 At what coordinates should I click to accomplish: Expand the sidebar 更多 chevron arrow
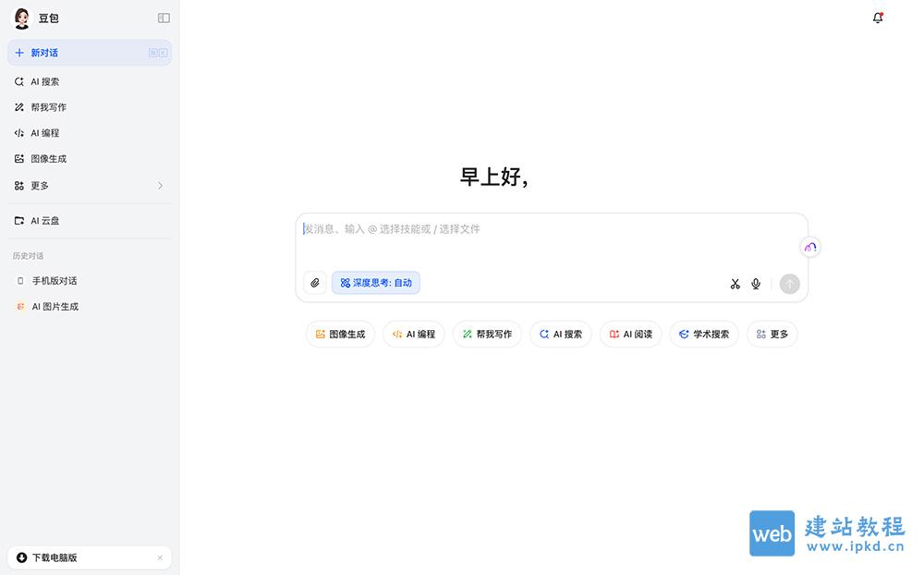(160, 186)
